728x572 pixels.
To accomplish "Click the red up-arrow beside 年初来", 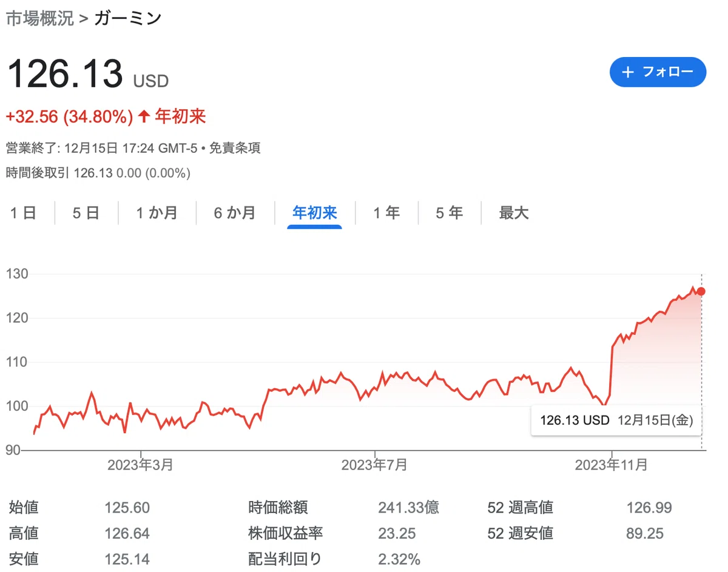I will (144, 116).
